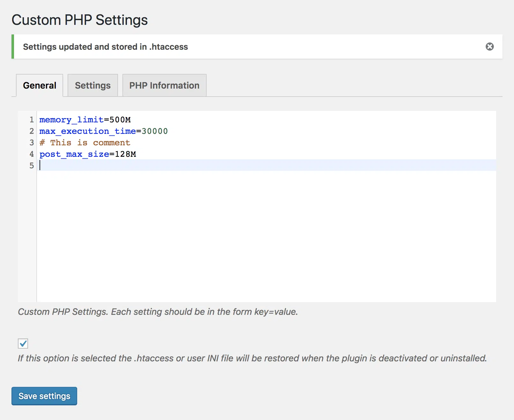Open the PHP Information tab

pyautogui.click(x=164, y=85)
